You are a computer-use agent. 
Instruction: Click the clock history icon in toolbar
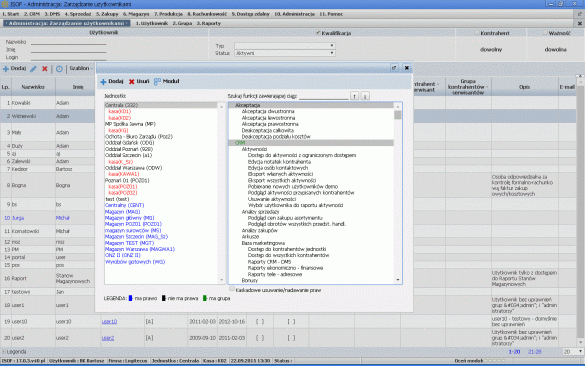tap(59, 69)
